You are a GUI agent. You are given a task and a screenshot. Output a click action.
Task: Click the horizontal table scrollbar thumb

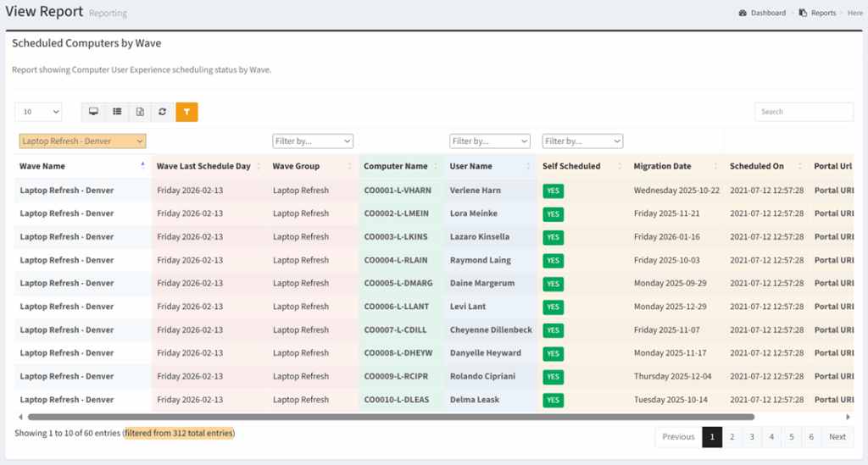[391, 417]
